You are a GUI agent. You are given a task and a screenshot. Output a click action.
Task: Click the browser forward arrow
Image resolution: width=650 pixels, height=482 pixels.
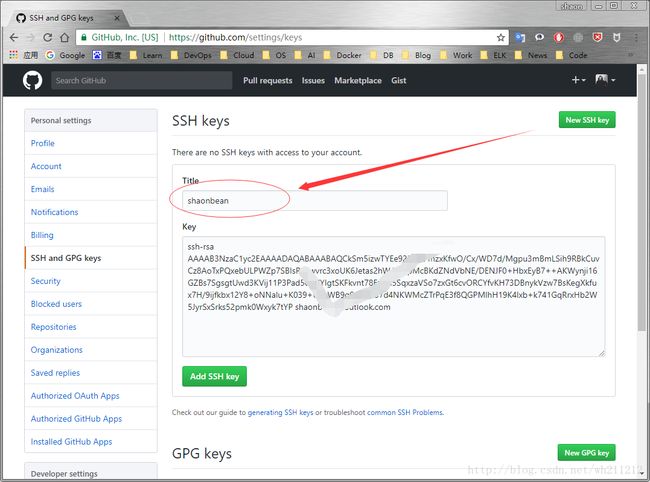[x=31, y=38]
